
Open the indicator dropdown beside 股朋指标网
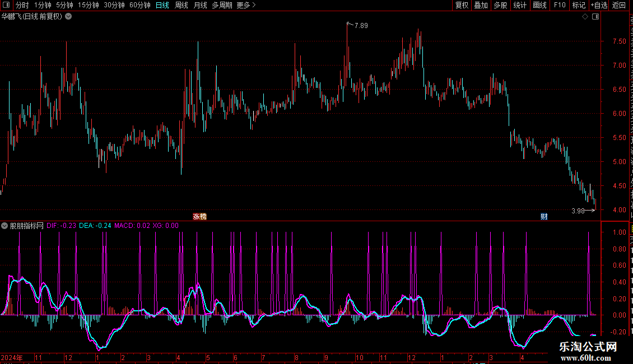tap(4, 226)
